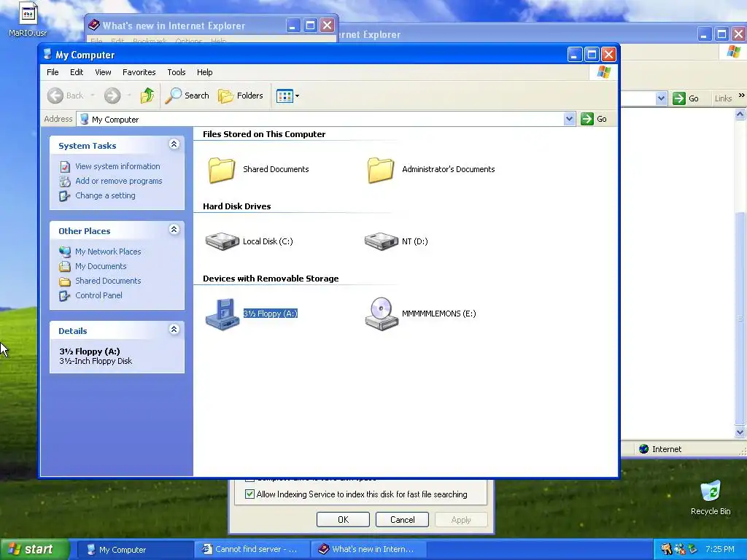
Task: Click OK in the properties dialog
Action: (343, 519)
